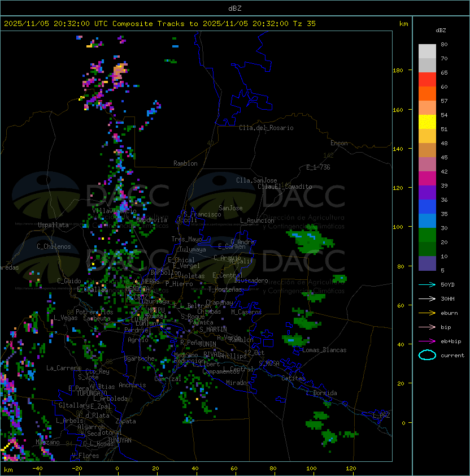Click the 'Clla.del_Rosario' map label
The height and width of the screenshot is (476, 470).
(x=266, y=128)
